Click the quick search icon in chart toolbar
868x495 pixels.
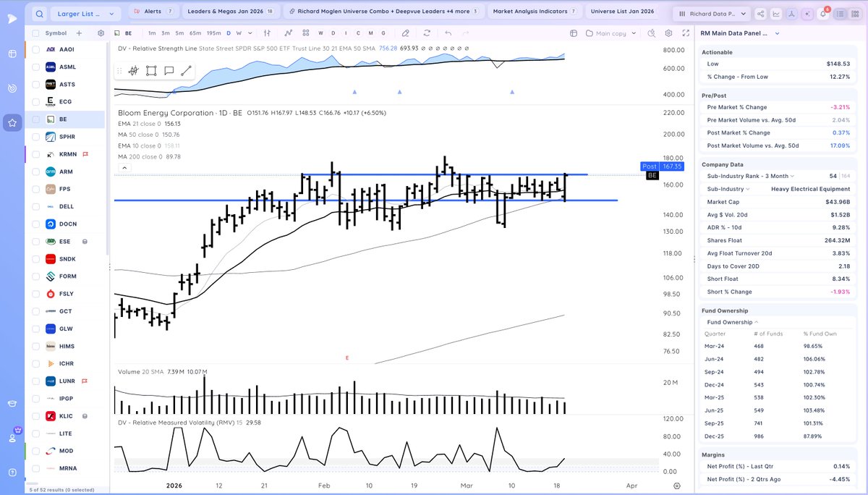point(651,33)
